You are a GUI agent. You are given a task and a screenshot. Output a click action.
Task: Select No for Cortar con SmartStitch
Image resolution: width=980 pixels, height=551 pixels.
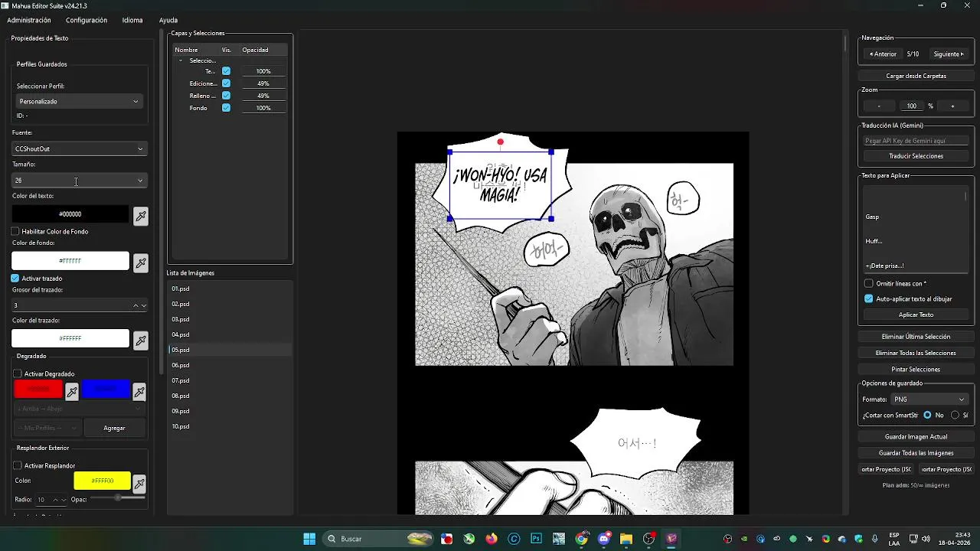(927, 415)
